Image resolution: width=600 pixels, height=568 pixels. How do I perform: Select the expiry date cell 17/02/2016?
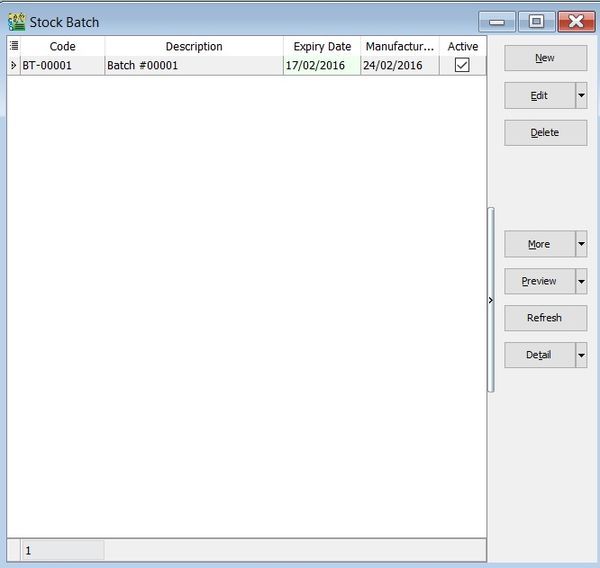[322, 66]
